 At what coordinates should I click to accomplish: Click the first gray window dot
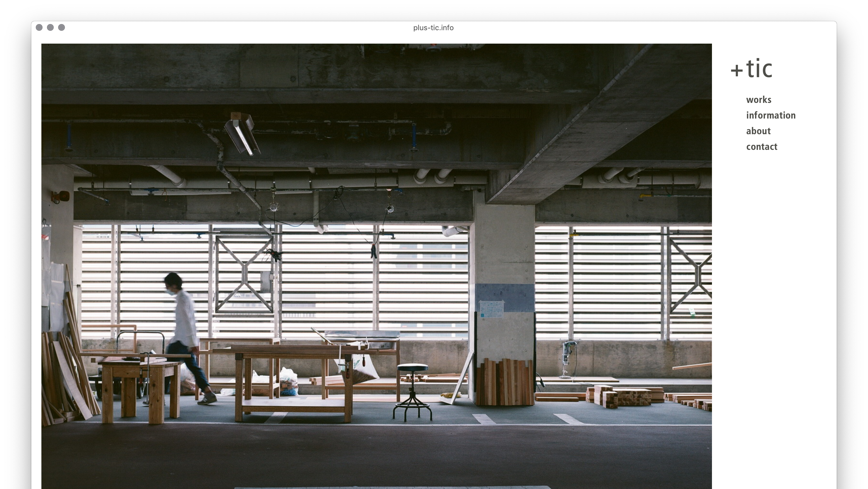[x=39, y=27]
